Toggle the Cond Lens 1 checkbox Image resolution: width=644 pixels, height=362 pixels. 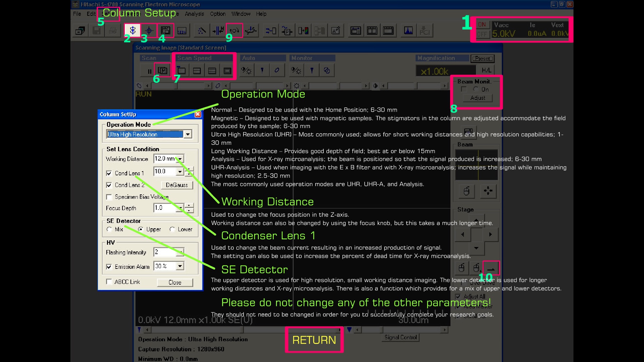[x=109, y=173]
